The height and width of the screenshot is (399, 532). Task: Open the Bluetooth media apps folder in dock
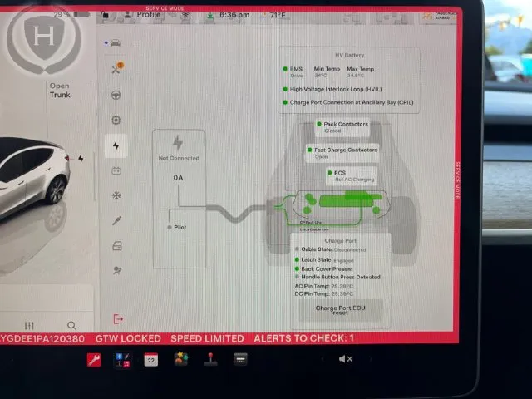pos(122,360)
